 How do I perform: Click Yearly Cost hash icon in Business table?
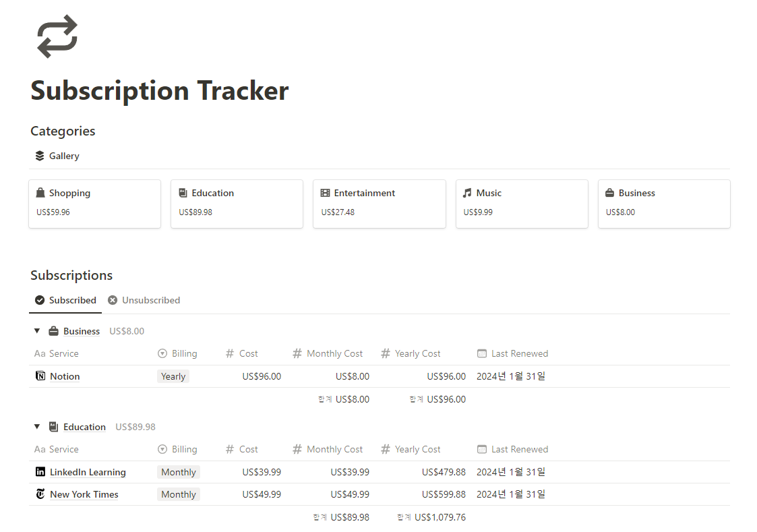pos(386,353)
